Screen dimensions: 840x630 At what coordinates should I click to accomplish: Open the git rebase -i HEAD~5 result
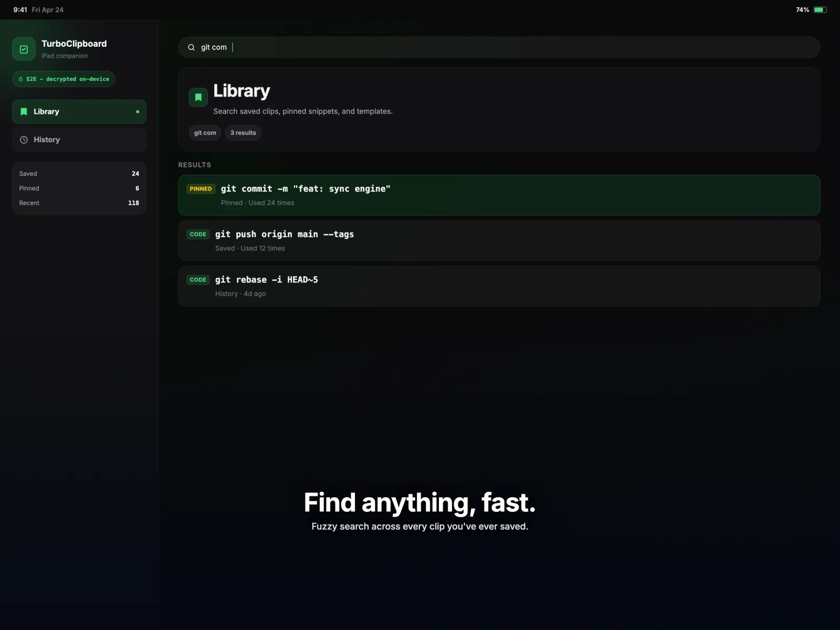(499, 286)
